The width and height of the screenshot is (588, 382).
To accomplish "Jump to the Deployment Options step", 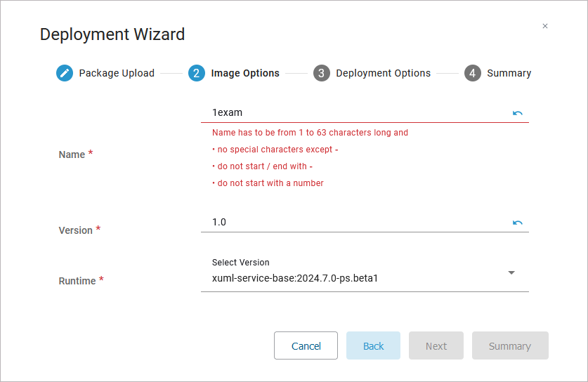I will click(384, 73).
